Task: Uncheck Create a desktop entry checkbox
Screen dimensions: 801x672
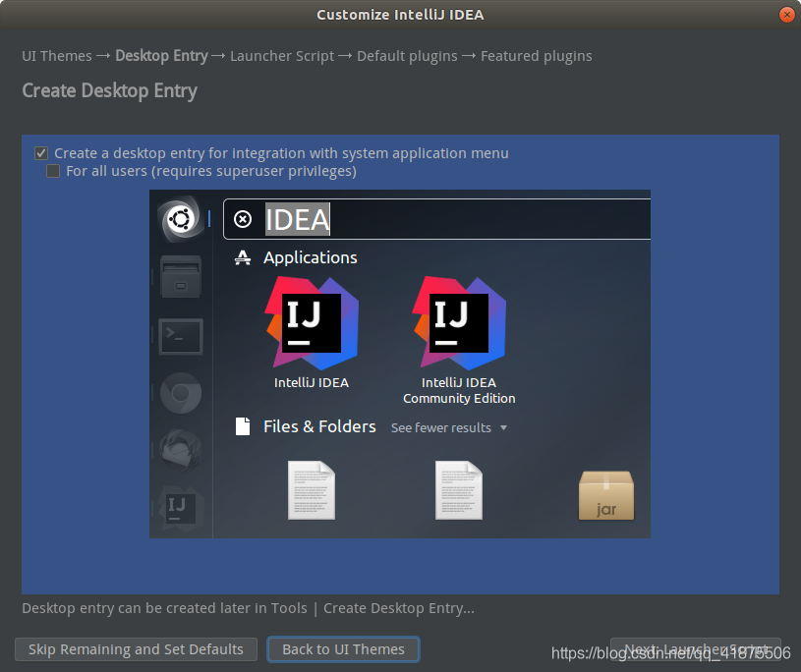Action: pos(41,153)
